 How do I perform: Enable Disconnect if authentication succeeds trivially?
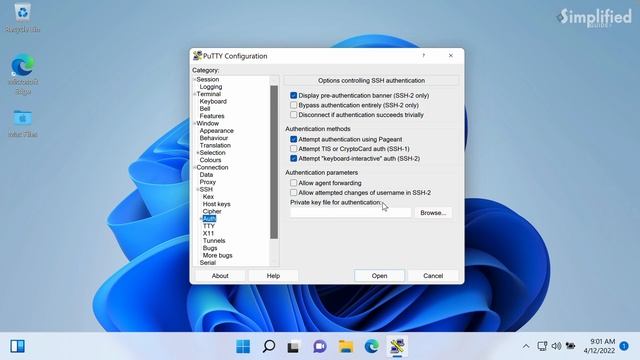[x=293, y=115]
